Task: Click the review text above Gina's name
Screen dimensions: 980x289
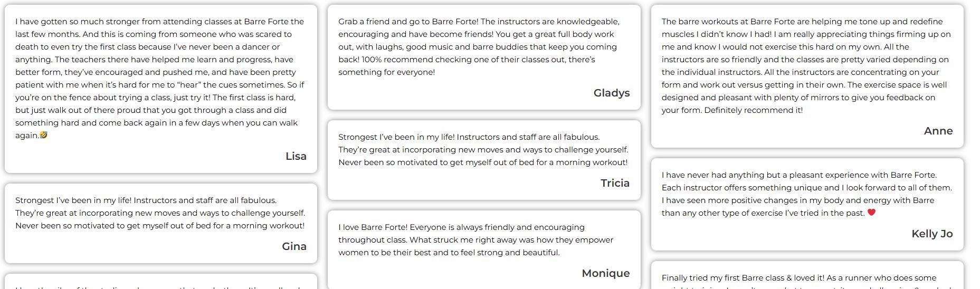Action: [x=160, y=213]
